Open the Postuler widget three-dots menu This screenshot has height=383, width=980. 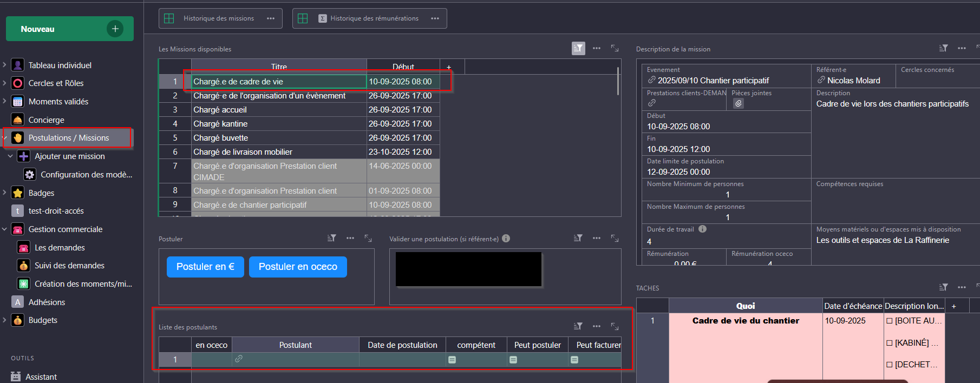(350, 238)
